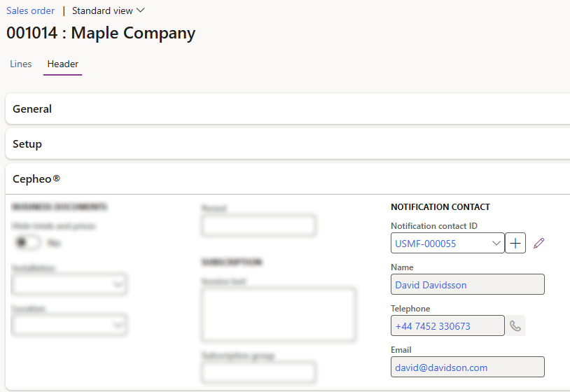This screenshot has width=570, height=392.
Task: Click the Sales order breadcrumb link
Action: point(29,10)
